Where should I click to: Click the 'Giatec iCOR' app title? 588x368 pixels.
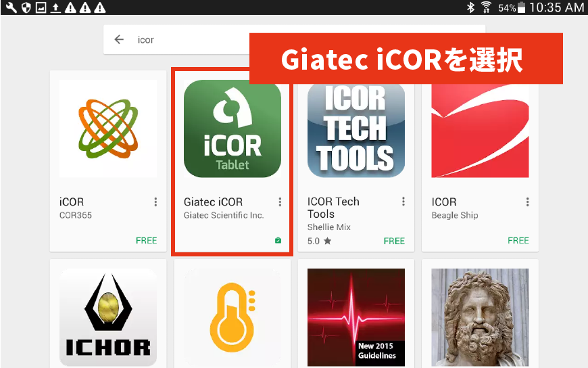(x=213, y=202)
